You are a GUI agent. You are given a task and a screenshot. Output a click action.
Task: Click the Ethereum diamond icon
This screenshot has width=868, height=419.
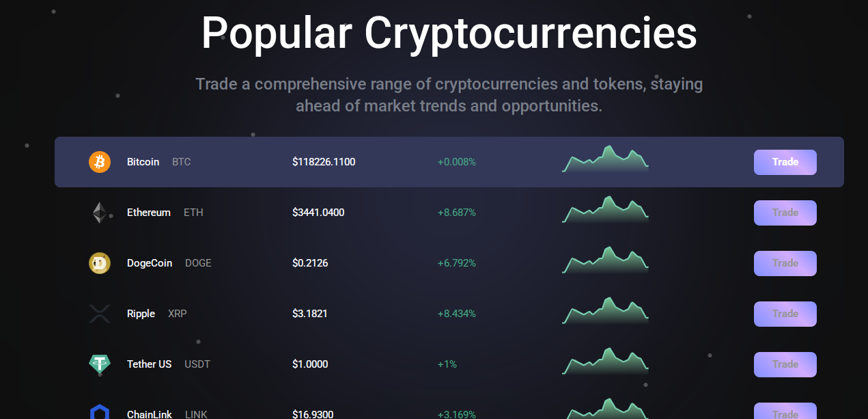point(100,213)
